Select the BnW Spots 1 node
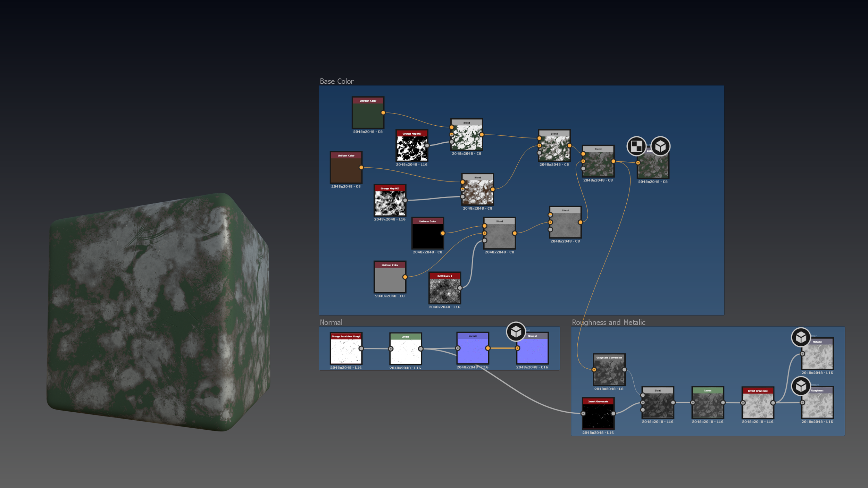The height and width of the screenshot is (488, 868). coord(444,289)
